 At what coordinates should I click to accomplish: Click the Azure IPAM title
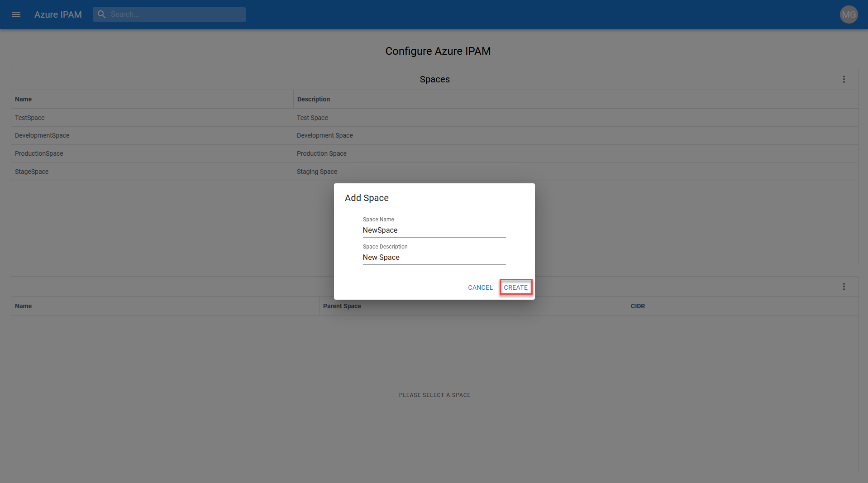(x=58, y=14)
